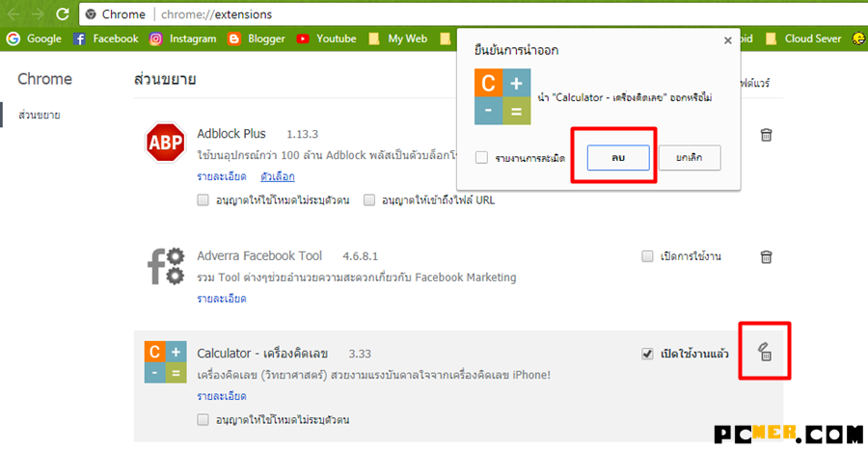This screenshot has height=449, width=868.
Task: Close the removal confirmation dialog
Action: tap(728, 40)
